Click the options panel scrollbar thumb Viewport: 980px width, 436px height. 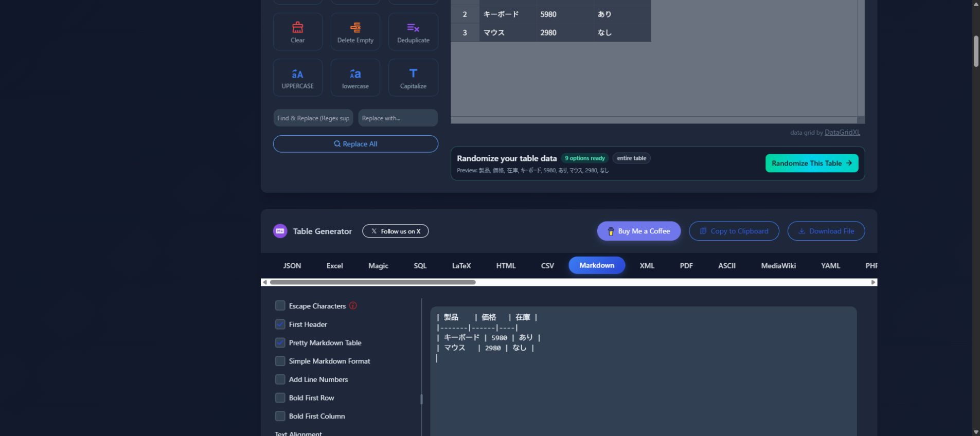pos(421,399)
